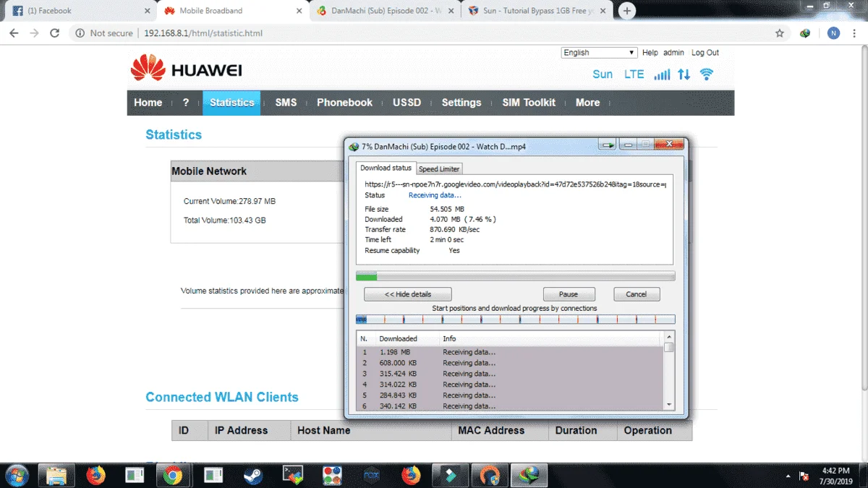Click the connections list scrollbar down arrow

669,404
